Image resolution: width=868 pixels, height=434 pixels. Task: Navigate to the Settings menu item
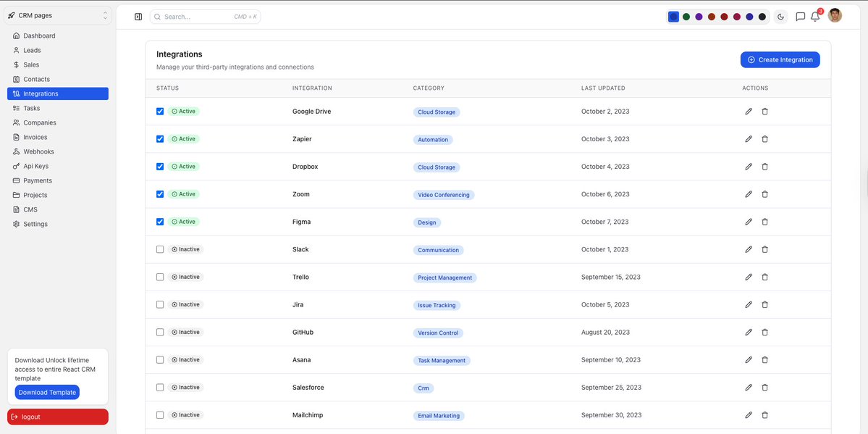pyautogui.click(x=34, y=223)
